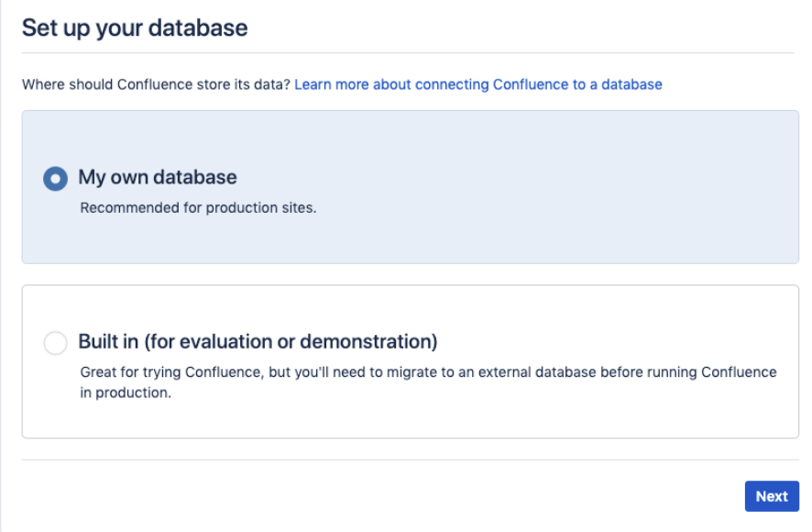This screenshot has height=532, width=812.
Task: Click the "Set up your database" heading
Action: [x=135, y=28]
